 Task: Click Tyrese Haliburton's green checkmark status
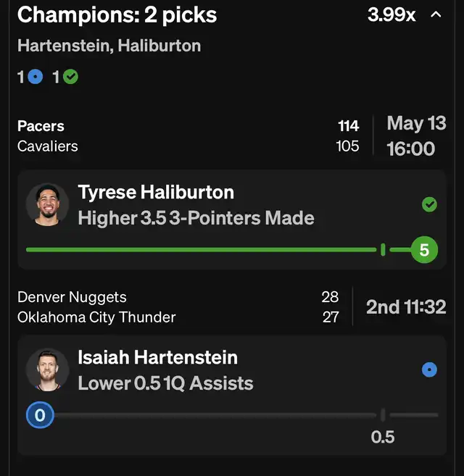tap(429, 204)
